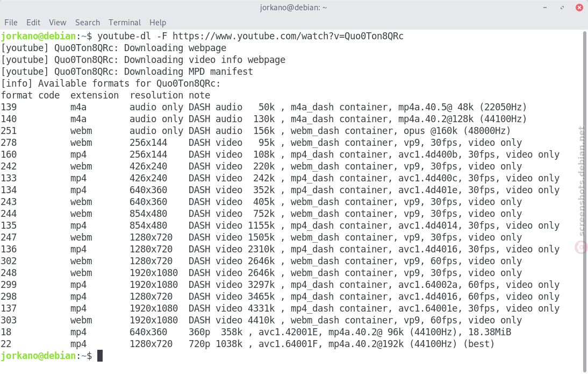
Task: Click format code 137 row
Action: (280, 308)
